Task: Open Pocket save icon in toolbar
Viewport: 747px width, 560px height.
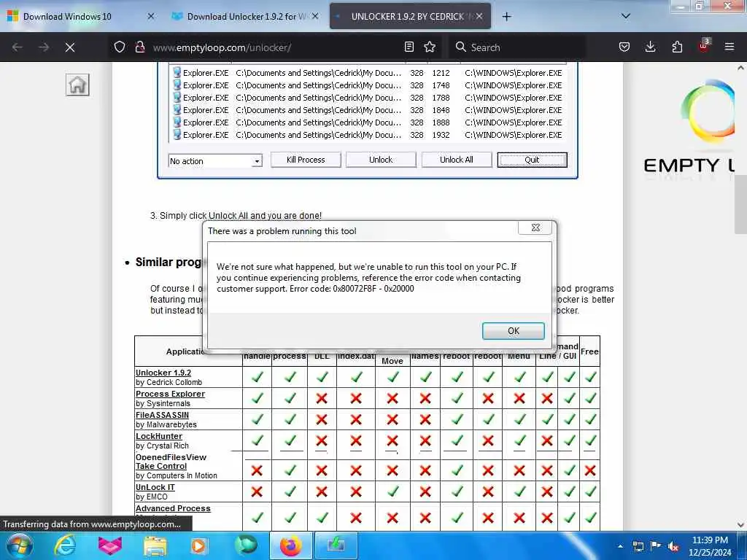Action: tap(624, 47)
